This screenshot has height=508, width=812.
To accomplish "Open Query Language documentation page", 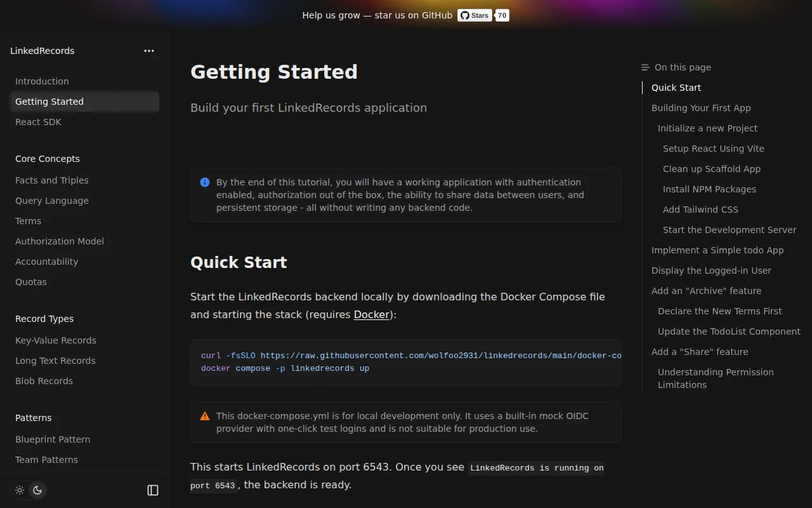I will [52, 201].
